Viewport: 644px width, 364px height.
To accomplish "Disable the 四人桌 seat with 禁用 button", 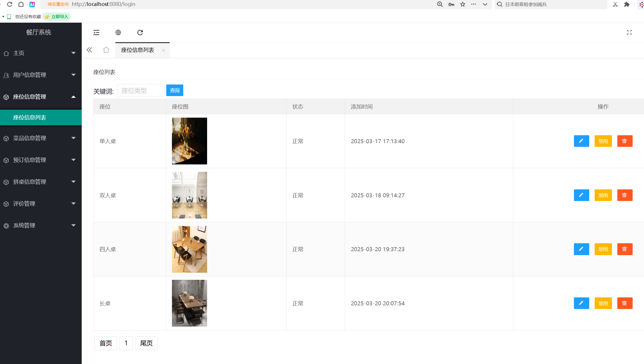I will pyautogui.click(x=603, y=249).
